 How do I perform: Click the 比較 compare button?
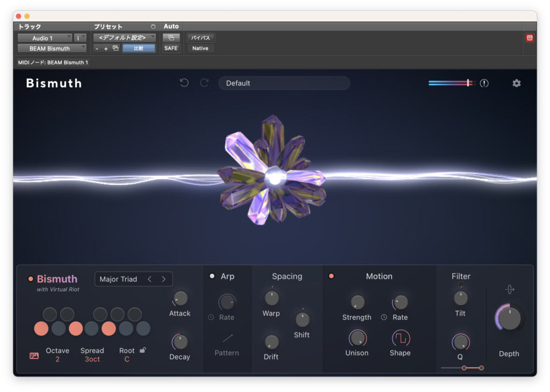(x=139, y=48)
